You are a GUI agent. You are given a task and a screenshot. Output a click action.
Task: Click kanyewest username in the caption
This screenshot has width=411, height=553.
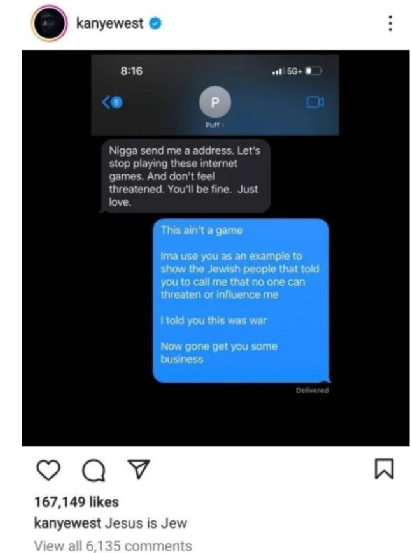coord(67,523)
